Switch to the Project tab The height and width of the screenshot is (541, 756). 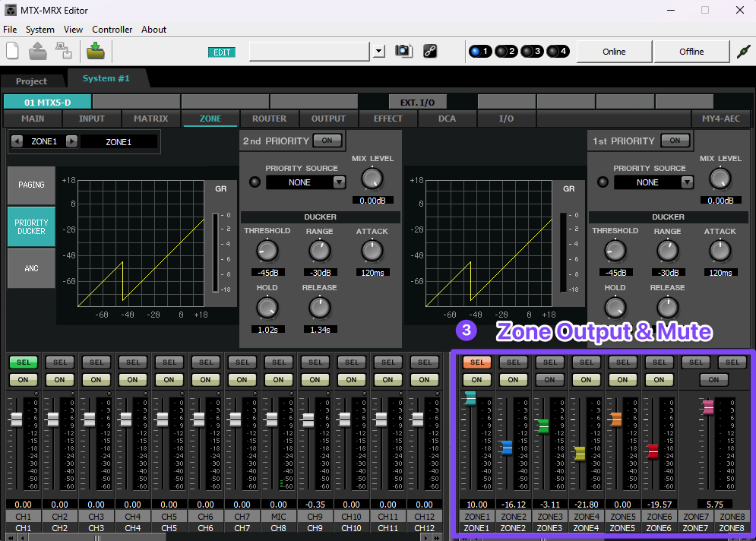click(32, 81)
